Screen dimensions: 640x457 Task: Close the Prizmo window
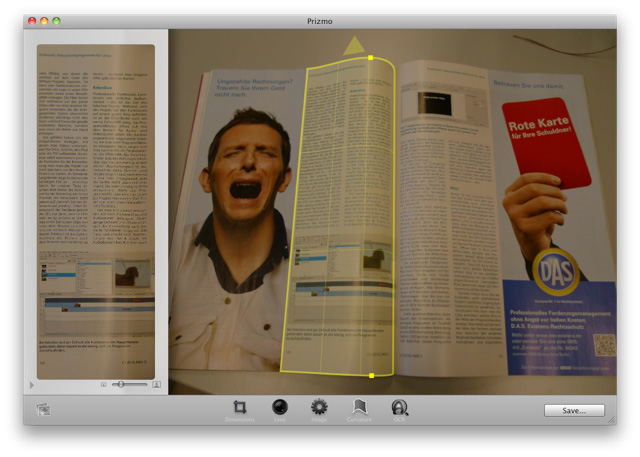pyautogui.click(x=32, y=21)
